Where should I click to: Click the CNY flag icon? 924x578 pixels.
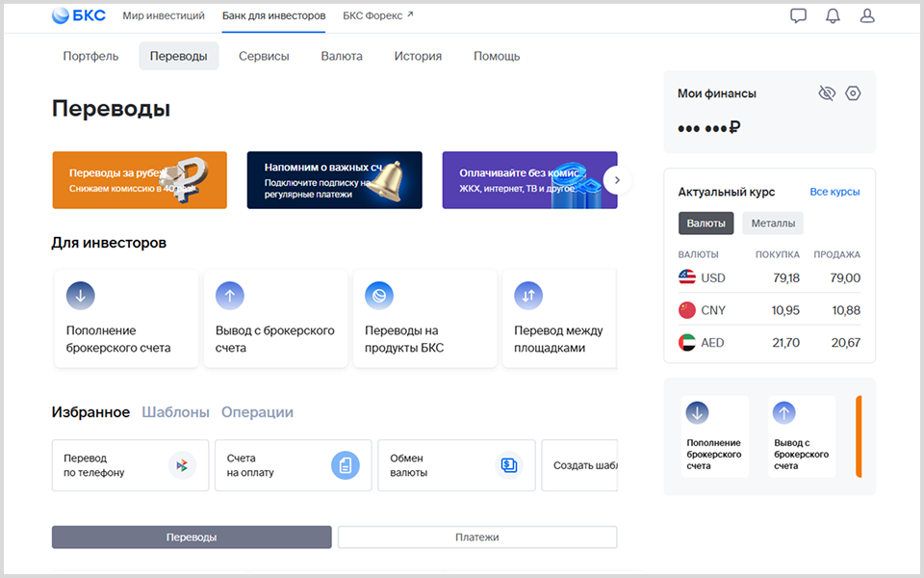coord(687,309)
